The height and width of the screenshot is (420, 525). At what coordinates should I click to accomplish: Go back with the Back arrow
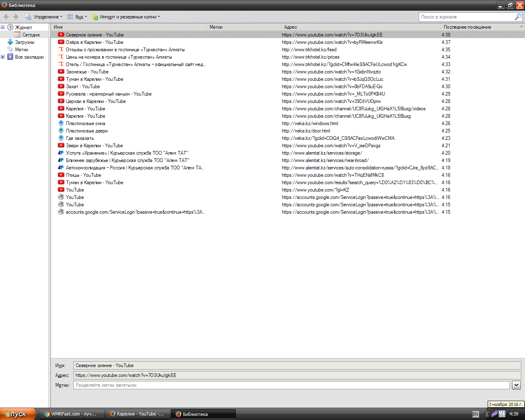point(6,17)
